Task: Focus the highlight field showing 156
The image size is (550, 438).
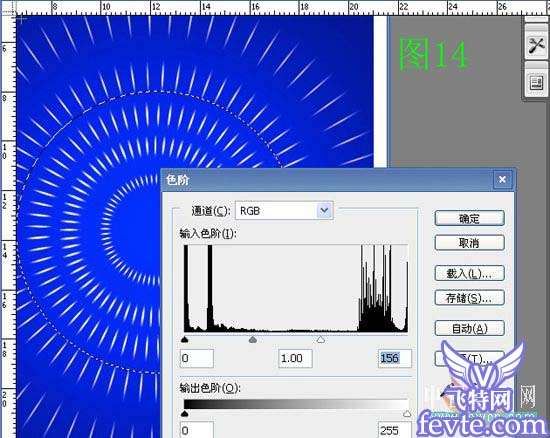Action: point(395,358)
